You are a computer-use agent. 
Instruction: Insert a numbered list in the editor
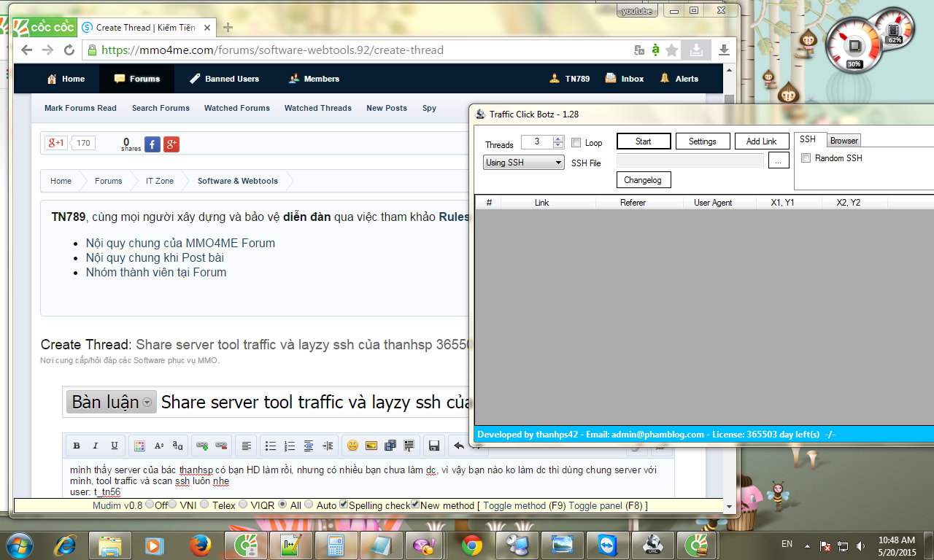click(x=290, y=446)
